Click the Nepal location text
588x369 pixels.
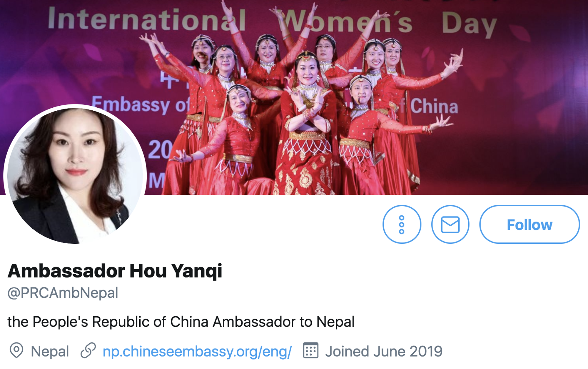pyautogui.click(x=50, y=351)
